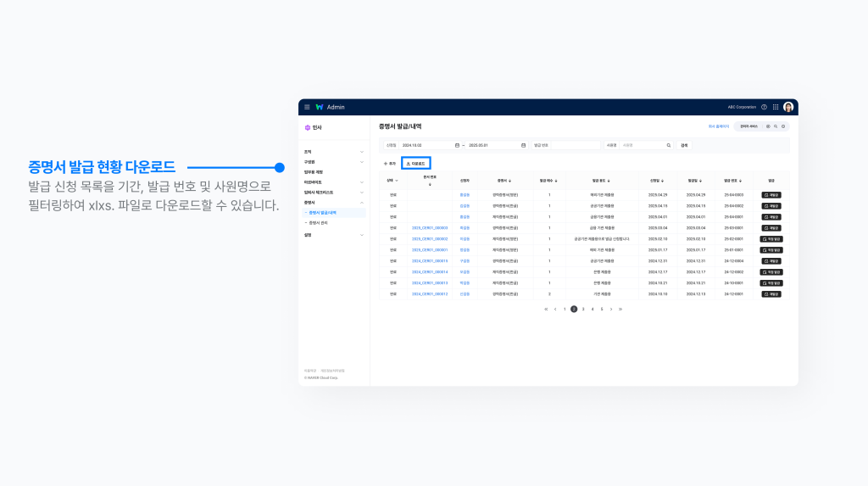Open the 상태 column filter dropdown
Screen dimensions: 868x486
397,181
